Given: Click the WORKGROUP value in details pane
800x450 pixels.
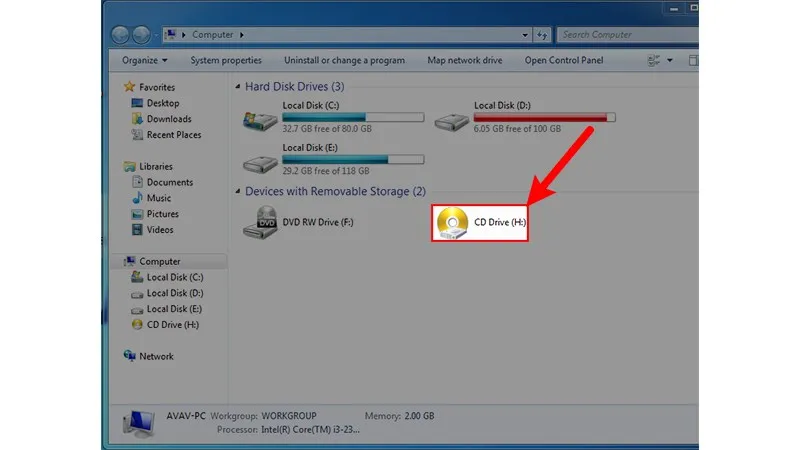Looking at the screenshot, I should tap(289, 416).
